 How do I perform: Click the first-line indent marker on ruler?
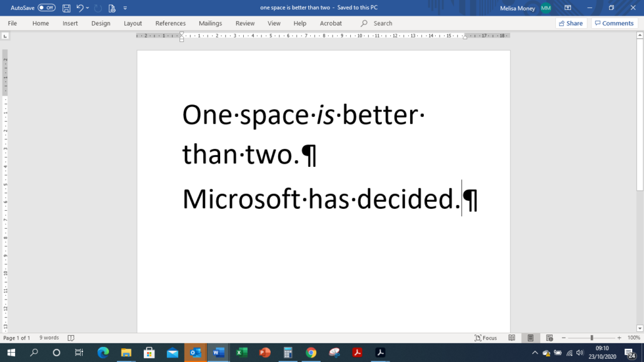(181, 34)
